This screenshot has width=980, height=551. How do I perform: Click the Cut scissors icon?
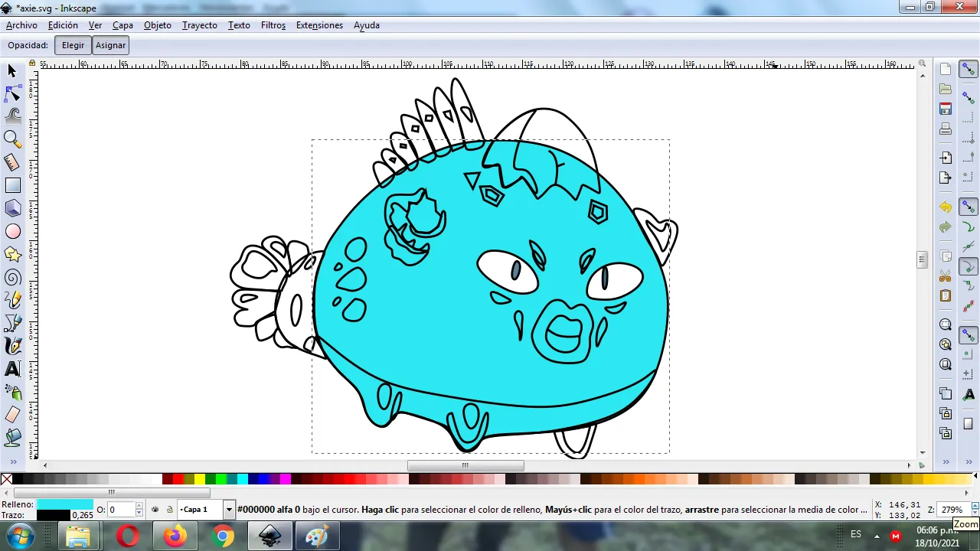tap(946, 275)
